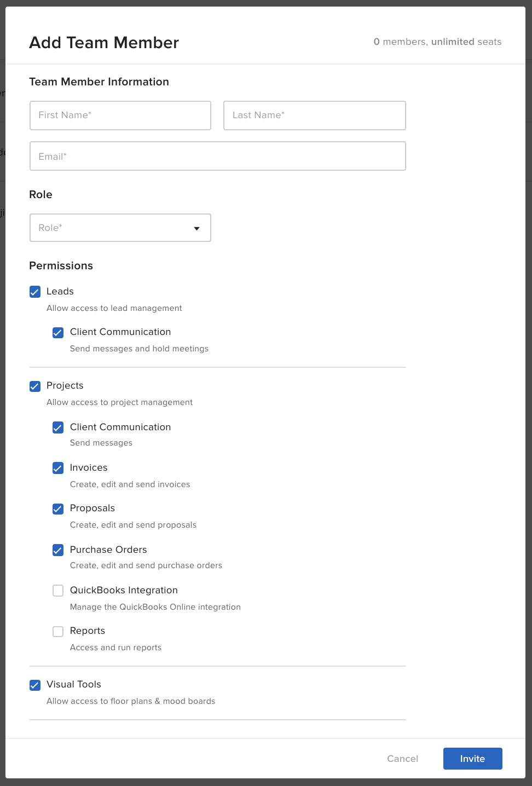Toggle Client Communication under Projects
532x786 pixels.
[x=58, y=427]
